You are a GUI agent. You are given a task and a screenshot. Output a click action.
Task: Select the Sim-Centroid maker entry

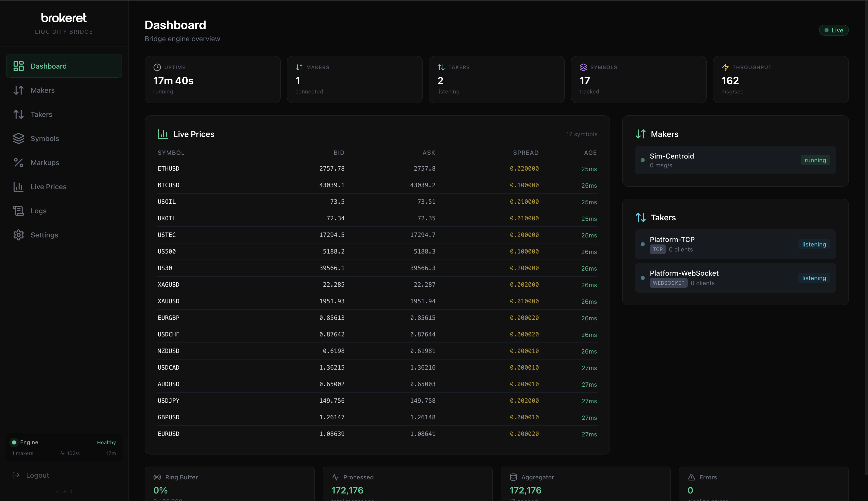[x=735, y=160]
